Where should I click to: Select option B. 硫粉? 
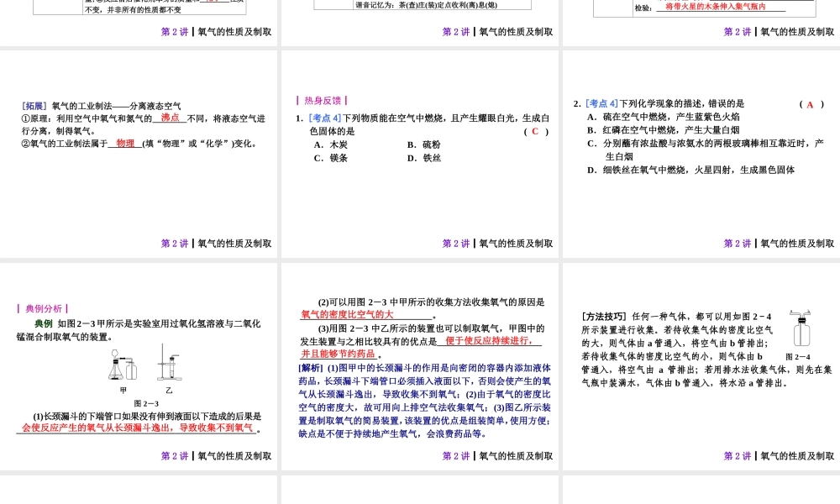pyautogui.click(x=423, y=144)
